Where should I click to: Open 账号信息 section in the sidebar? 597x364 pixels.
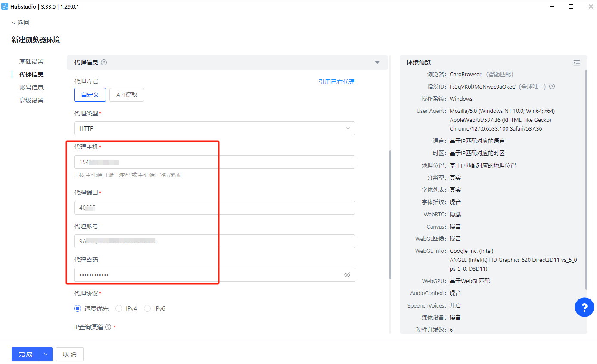click(x=31, y=87)
